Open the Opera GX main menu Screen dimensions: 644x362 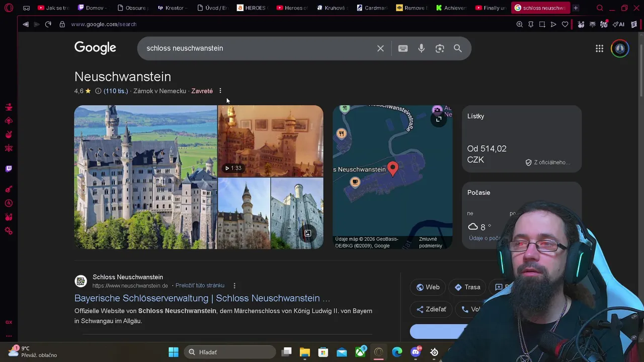(9, 8)
